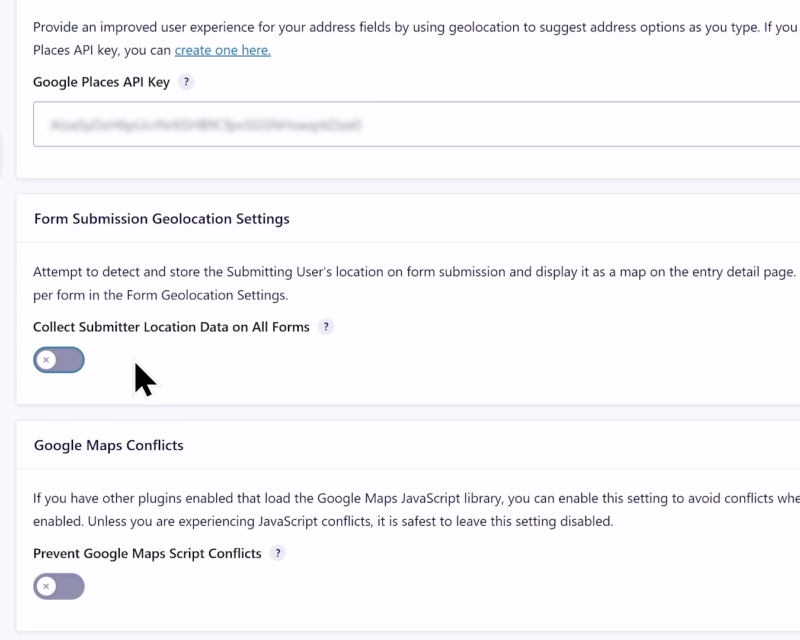Select the Google Maps Conflicts section heading
The height and width of the screenshot is (640, 800).
point(109,445)
